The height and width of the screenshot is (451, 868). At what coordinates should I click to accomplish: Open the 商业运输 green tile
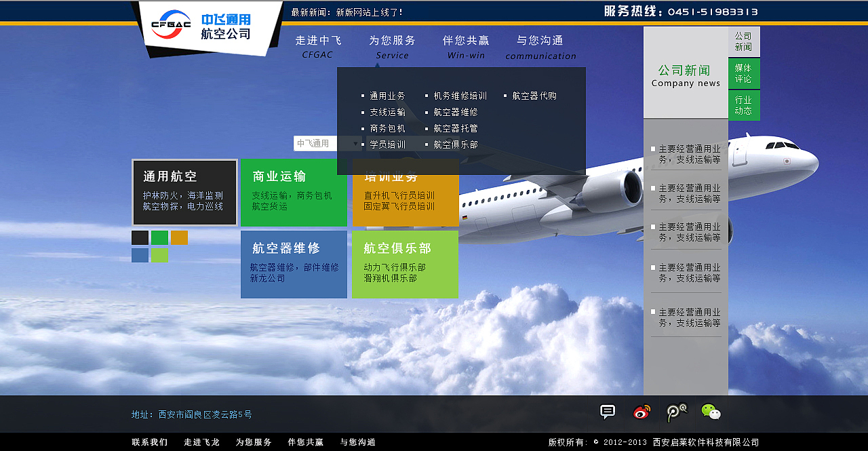(x=294, y=192)
